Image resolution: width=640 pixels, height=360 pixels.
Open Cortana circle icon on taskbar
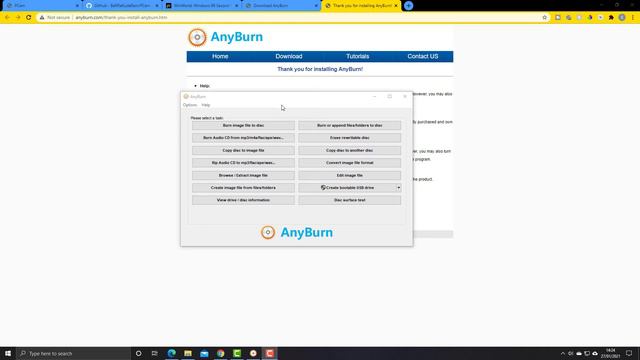tap(138, 353)
